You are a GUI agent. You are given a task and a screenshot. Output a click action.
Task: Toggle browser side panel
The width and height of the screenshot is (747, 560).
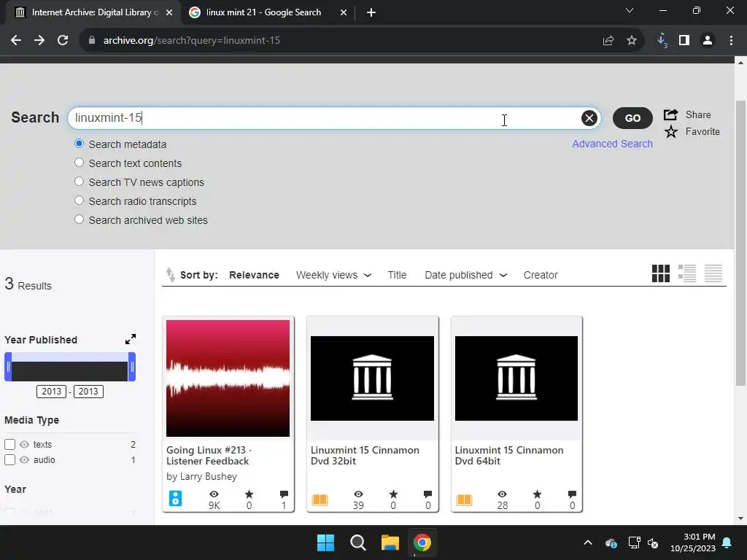click(x=684, y=41)
